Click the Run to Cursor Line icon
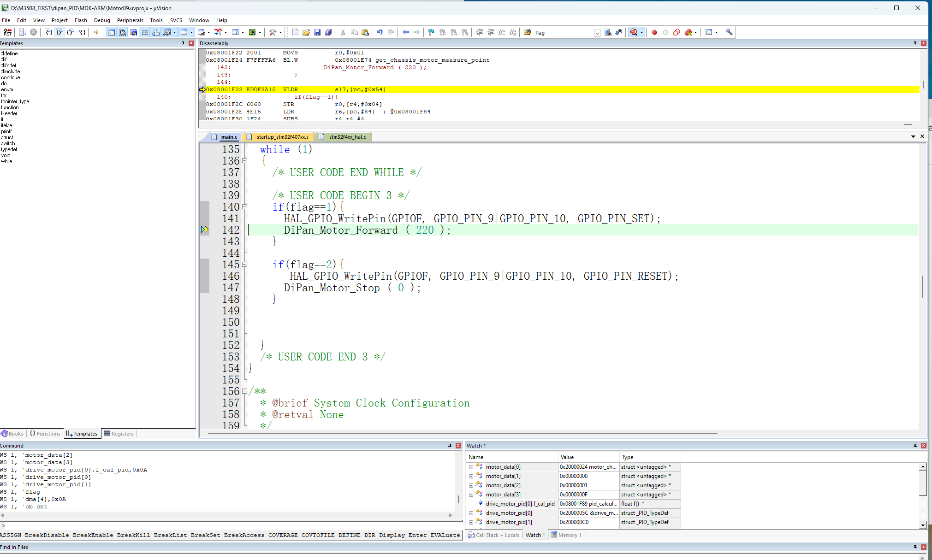The width and height of the screenshot is (932, 560). [x=82, y=32]
